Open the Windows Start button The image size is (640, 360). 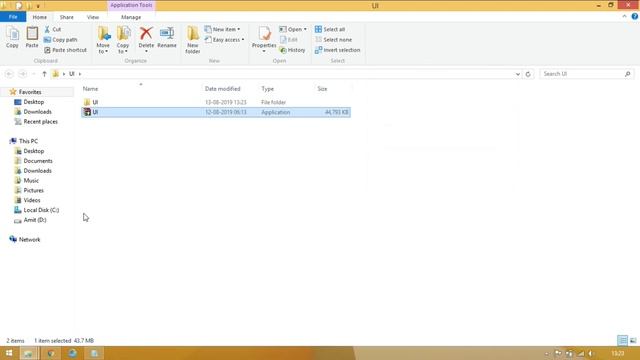[9, 353]
